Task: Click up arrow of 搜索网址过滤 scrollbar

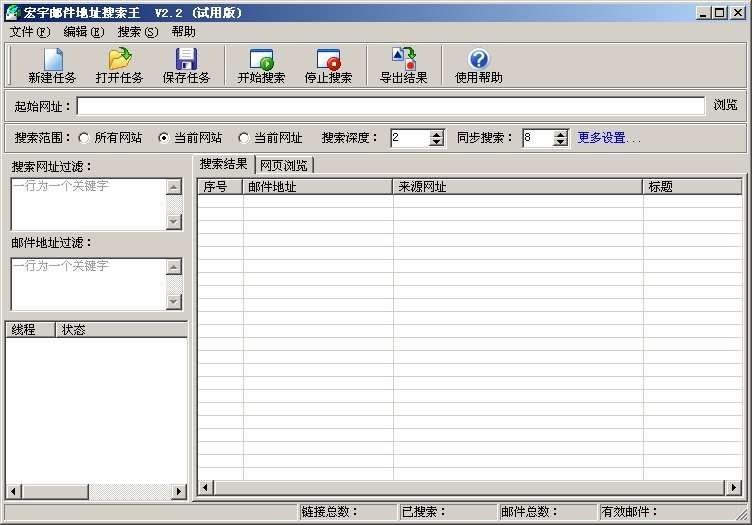Action: pos(174,187)
